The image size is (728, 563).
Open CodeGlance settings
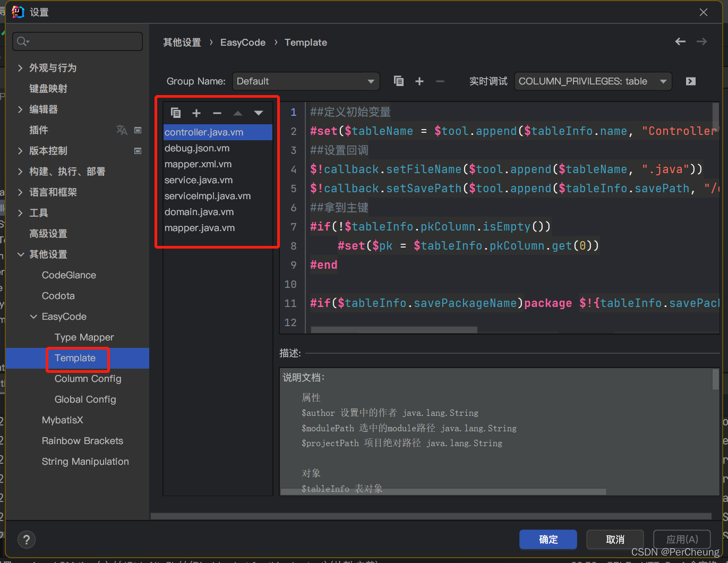pyautogui.click(x=69, y=275)
